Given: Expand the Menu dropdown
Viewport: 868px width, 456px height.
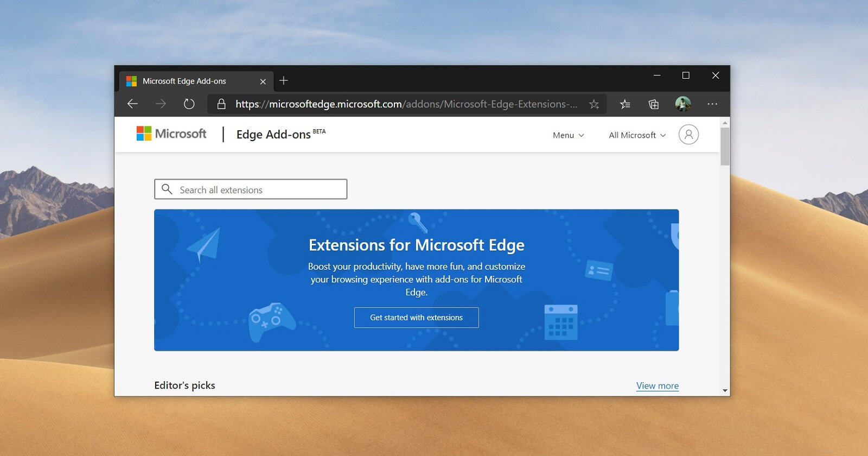Looking at the screenshot, I should pos(568,135).
